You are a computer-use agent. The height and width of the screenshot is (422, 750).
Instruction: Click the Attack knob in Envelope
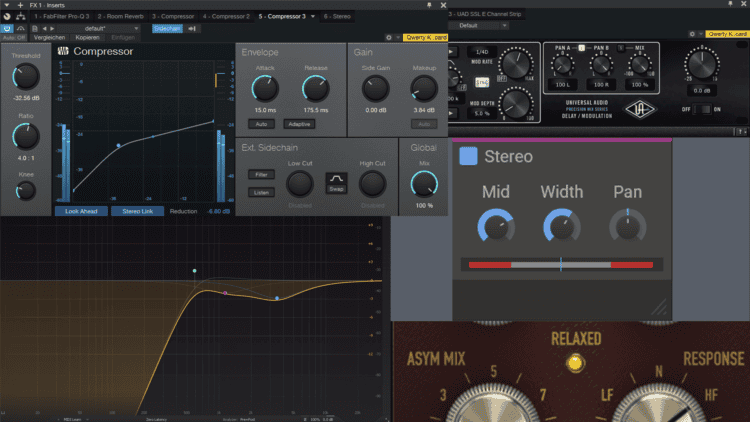pyautogui.click(x=265, y=89)
